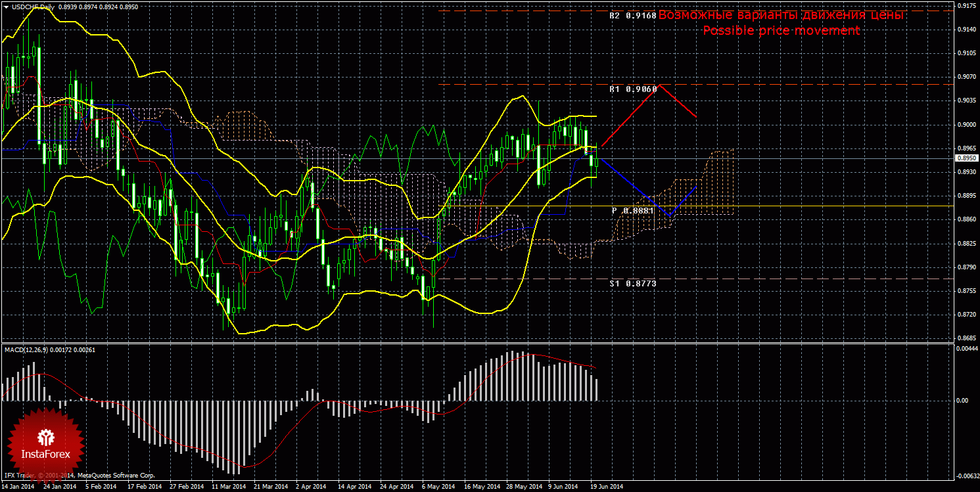Click the '27 Feb 2014' date label

point(186,487)
